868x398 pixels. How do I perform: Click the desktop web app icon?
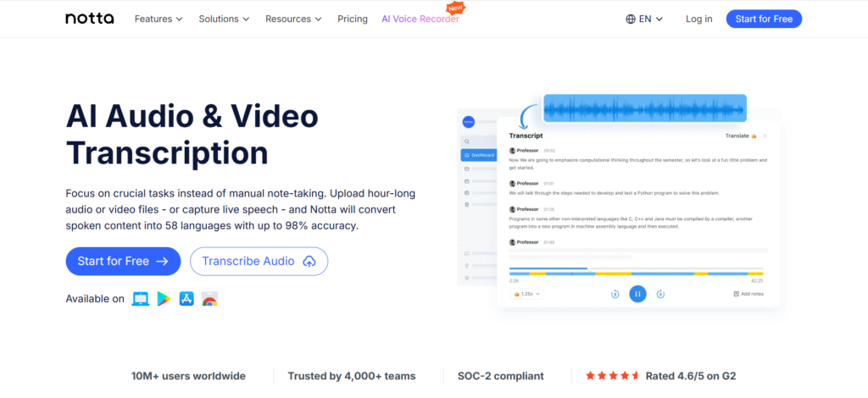click(x=141, y=299)
